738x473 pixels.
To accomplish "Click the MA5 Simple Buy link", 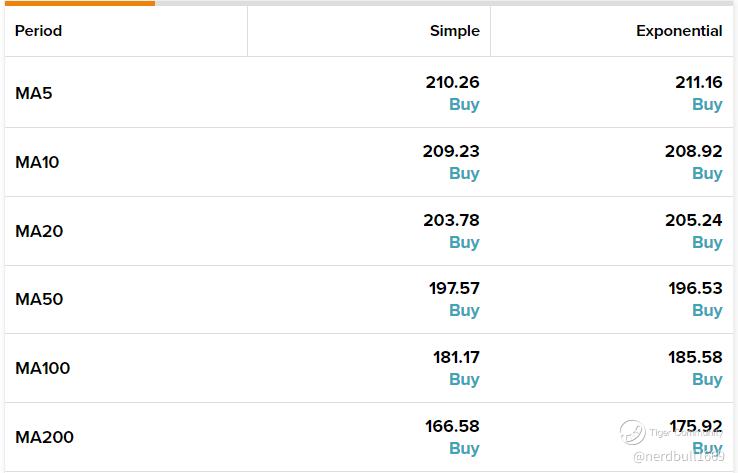I will pyautogui.click(x=464, y=104).
